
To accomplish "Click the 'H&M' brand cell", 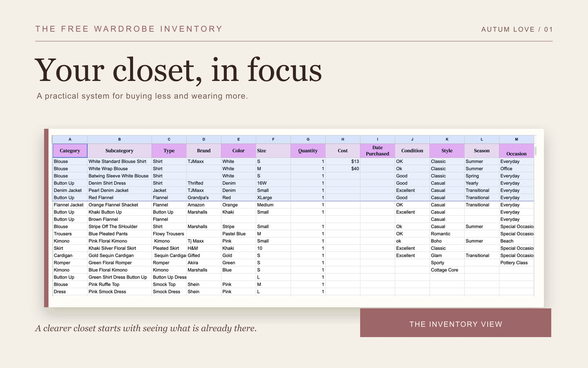I will tap(204, 248).
